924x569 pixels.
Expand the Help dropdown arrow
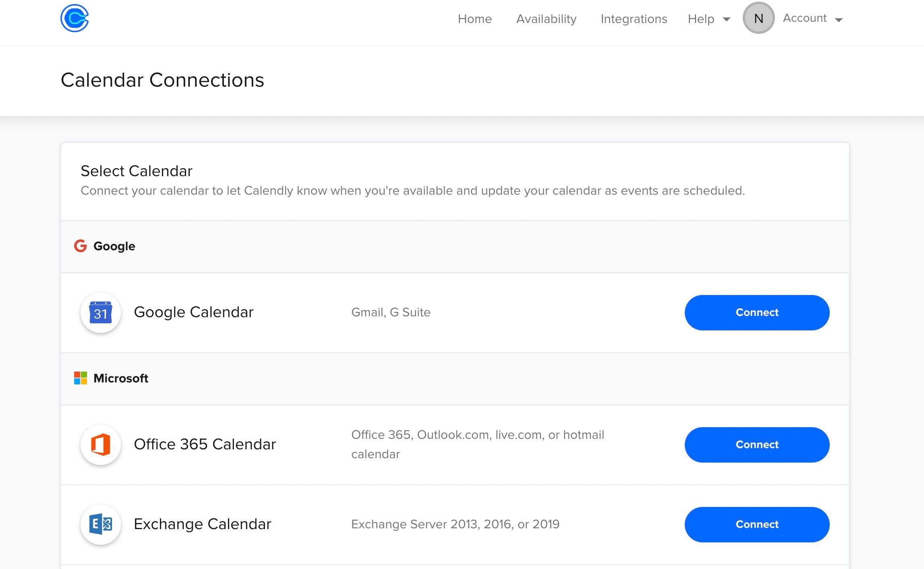coord(727,19)
